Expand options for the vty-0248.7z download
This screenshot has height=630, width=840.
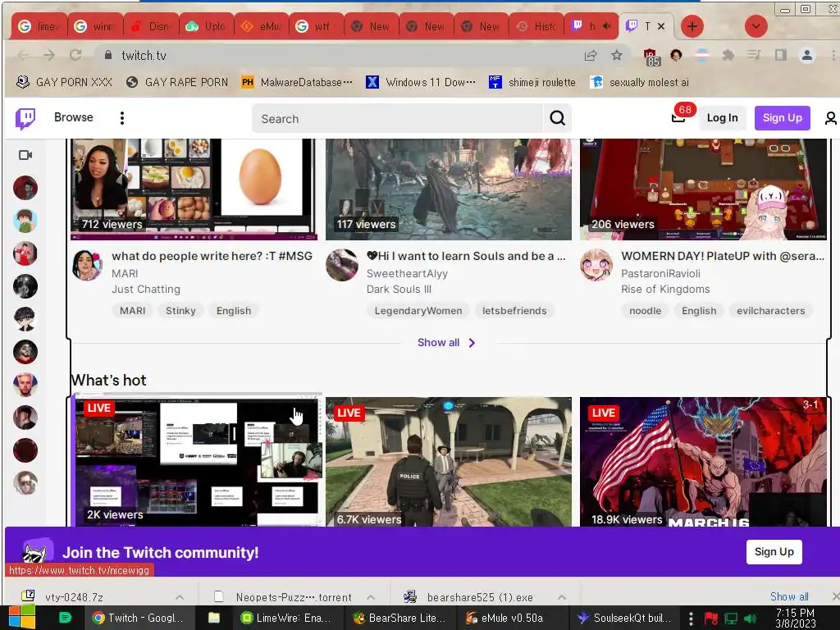coord(180,597)
